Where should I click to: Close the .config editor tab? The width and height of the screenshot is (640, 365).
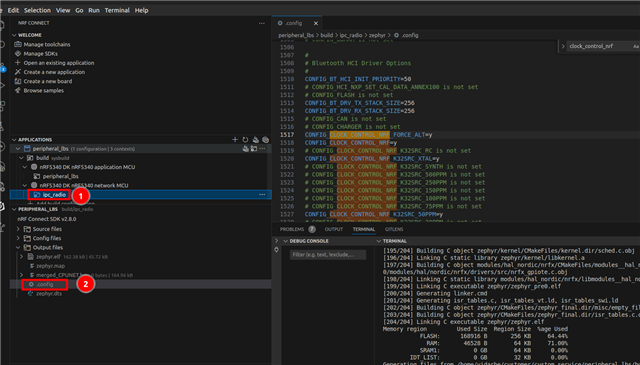pos(316,23)
